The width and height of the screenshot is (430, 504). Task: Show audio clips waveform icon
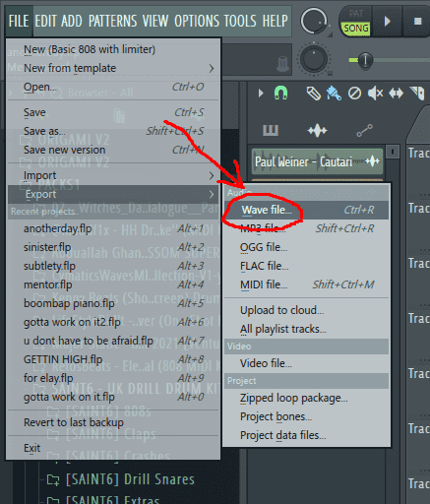(x=317, y=131)
